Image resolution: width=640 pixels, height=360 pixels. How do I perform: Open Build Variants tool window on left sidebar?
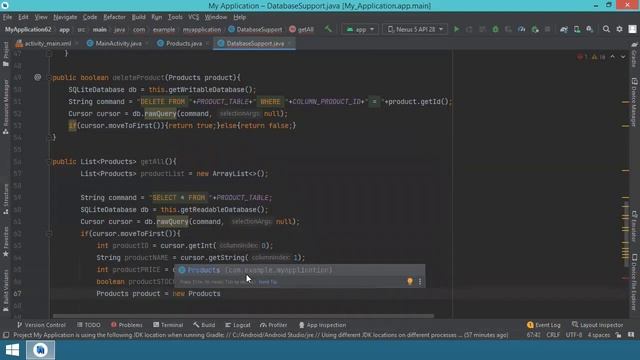coord(6,291)
